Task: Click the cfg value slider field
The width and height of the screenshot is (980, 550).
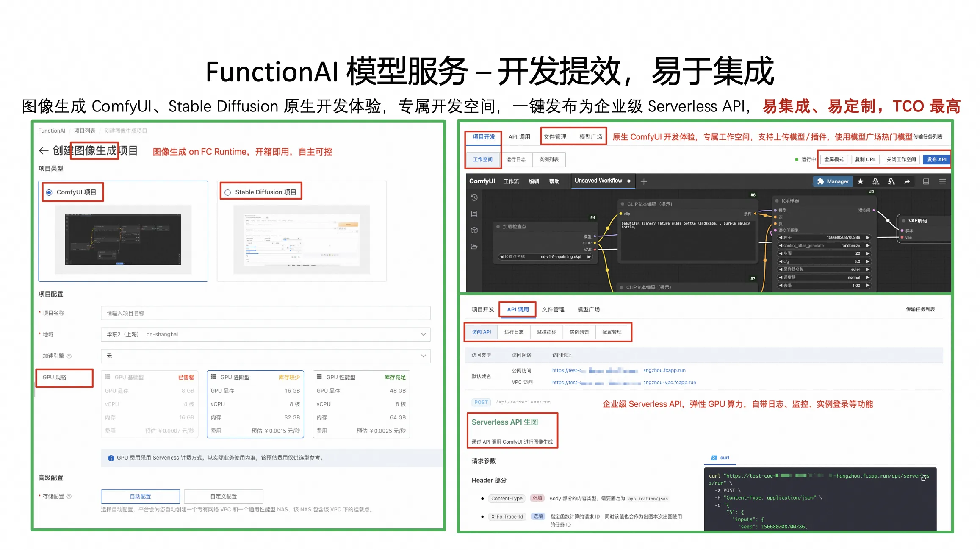Action: tap(824, 261)
